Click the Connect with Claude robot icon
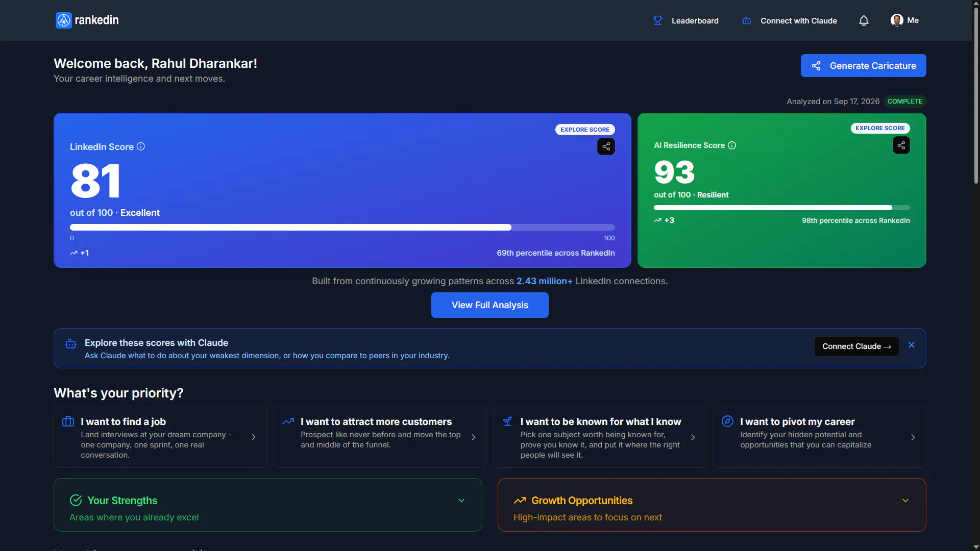Image resolution: width=980 pixels, height=551 pixels. click(747, 20)
